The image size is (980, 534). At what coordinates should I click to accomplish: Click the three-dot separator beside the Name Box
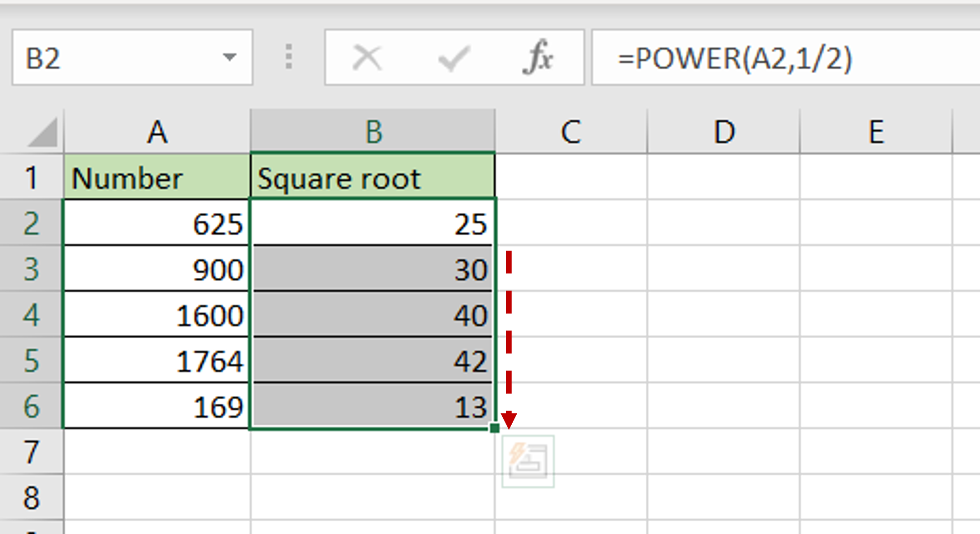(x=289, y=57)
